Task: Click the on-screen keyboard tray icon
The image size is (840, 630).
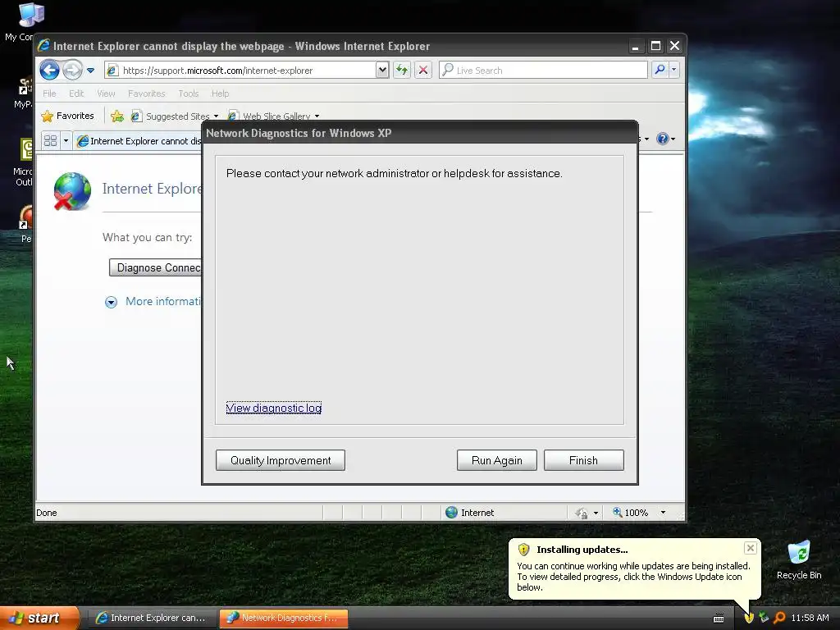Action: (719, 619)
